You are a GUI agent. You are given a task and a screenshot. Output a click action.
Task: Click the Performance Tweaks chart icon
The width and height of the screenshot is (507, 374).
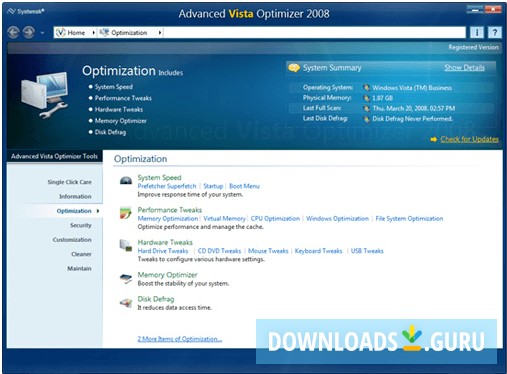(x=126, y=213)
